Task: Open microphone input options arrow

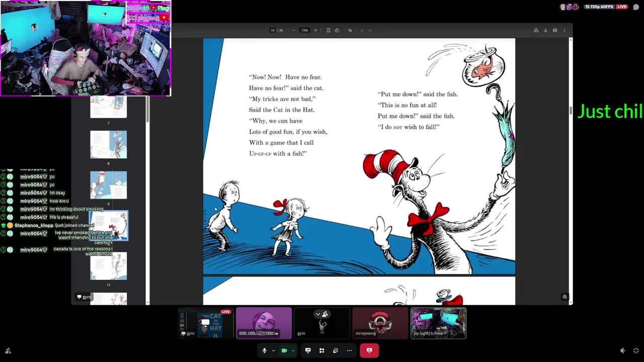Action: pos(273,350)
